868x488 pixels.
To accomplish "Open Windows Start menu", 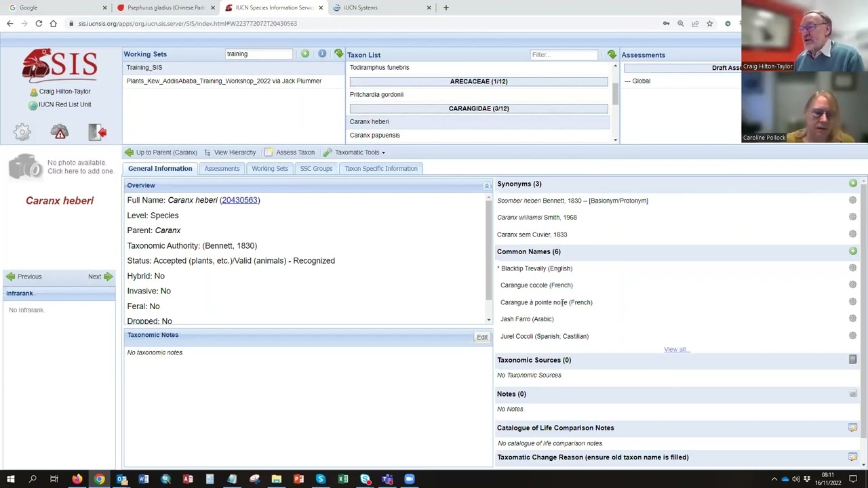I will click(10, 479).
